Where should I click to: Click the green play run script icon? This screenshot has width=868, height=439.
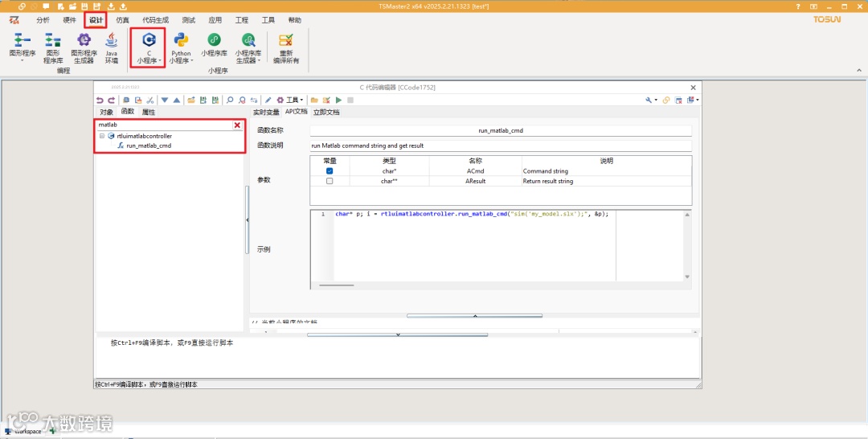point(339,101)
